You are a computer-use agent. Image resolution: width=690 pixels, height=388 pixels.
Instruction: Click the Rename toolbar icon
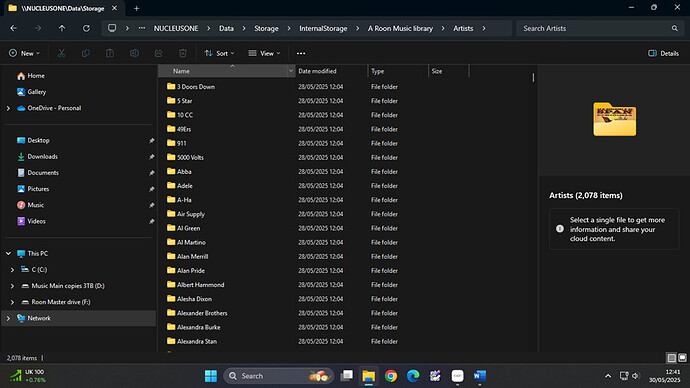[x=134, y=53]
